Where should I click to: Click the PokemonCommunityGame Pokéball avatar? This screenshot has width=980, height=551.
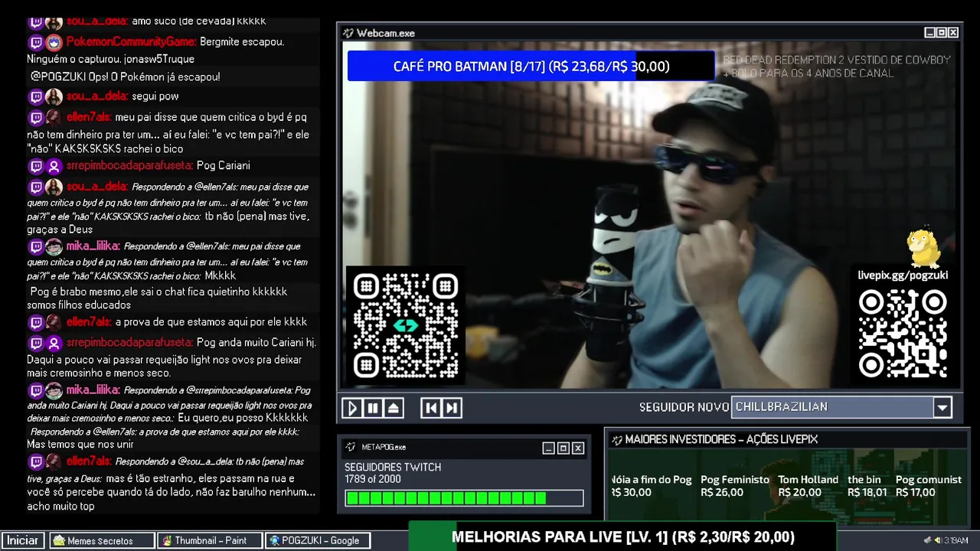point(54,42)
